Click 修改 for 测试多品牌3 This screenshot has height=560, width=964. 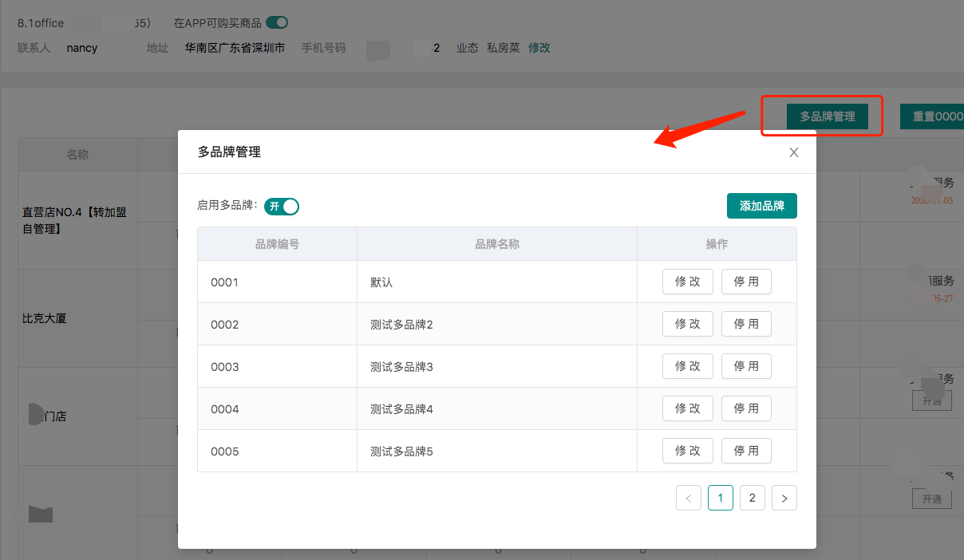point(687,365)
